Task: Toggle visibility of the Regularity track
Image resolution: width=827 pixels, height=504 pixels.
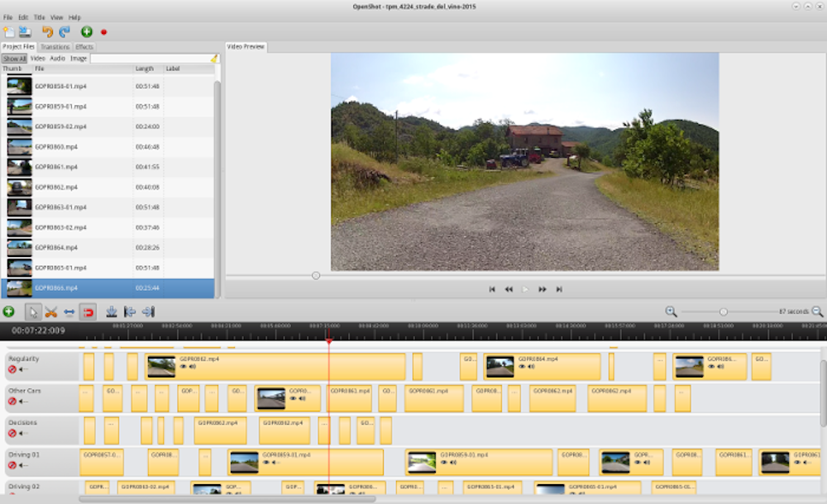Action: click(x=12, y=370)
